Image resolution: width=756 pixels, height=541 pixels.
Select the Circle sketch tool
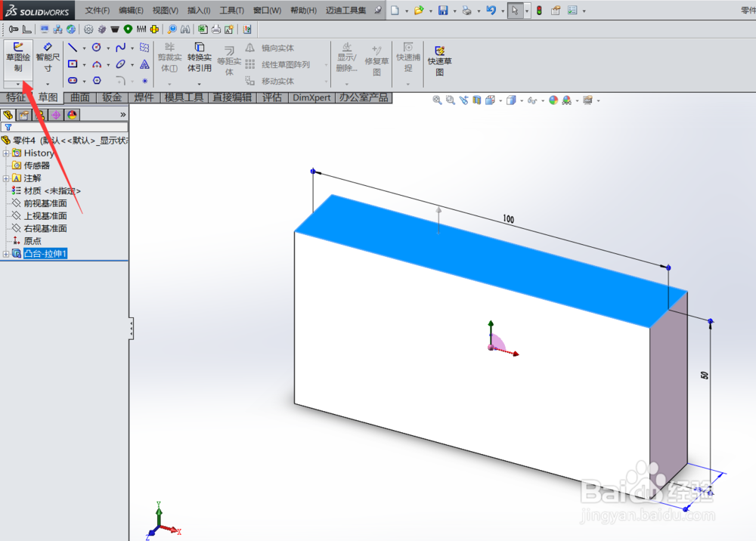[x=97, y=47]
